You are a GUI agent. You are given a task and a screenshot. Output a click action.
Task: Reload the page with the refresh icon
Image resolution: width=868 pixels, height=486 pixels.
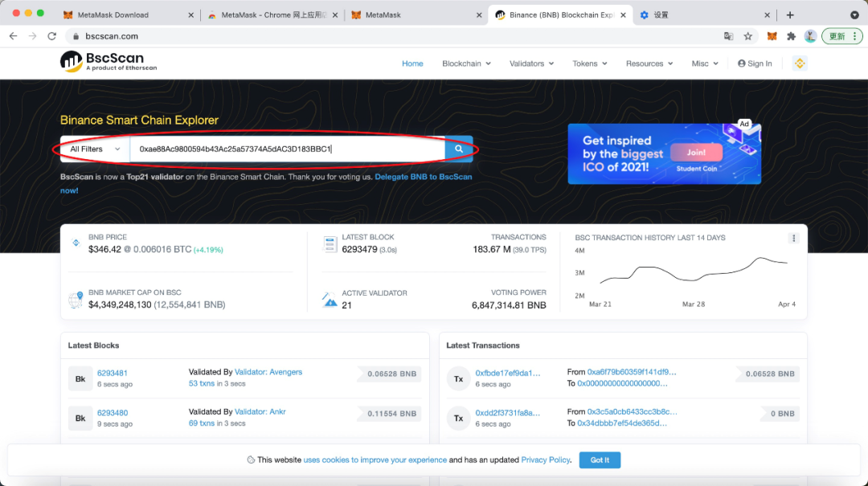click(x=52, y=36)
